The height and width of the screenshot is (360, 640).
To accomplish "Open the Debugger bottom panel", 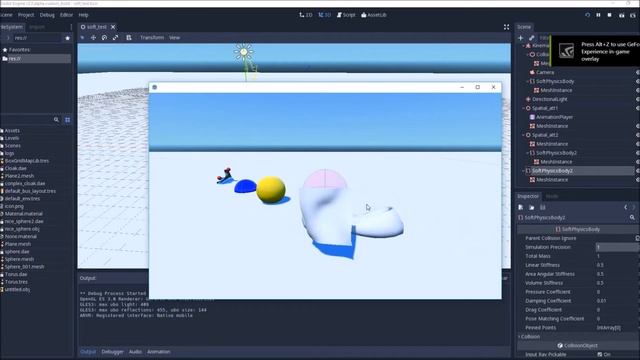I will click(x=112, y=352).
